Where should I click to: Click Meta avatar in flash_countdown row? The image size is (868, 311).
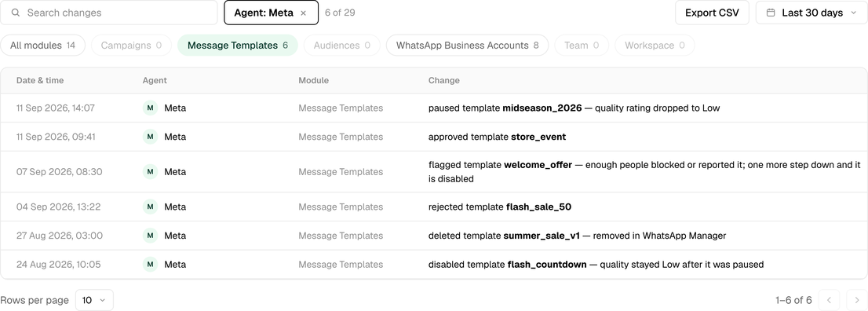150,265
